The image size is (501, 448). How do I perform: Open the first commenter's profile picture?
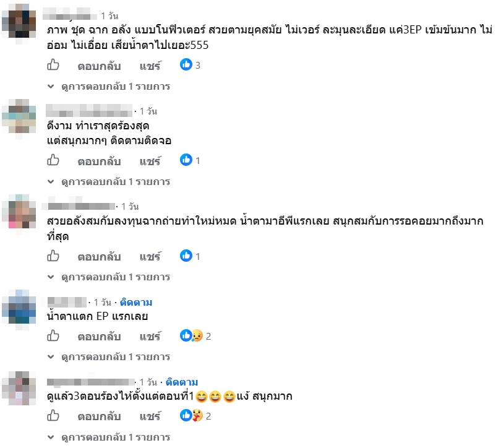pos(19,22)
